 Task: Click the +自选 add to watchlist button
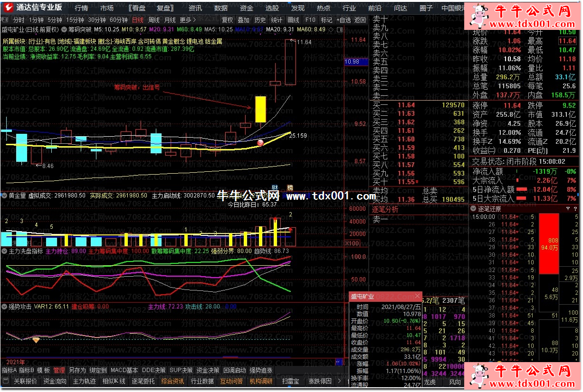click(x=344, y=20)
